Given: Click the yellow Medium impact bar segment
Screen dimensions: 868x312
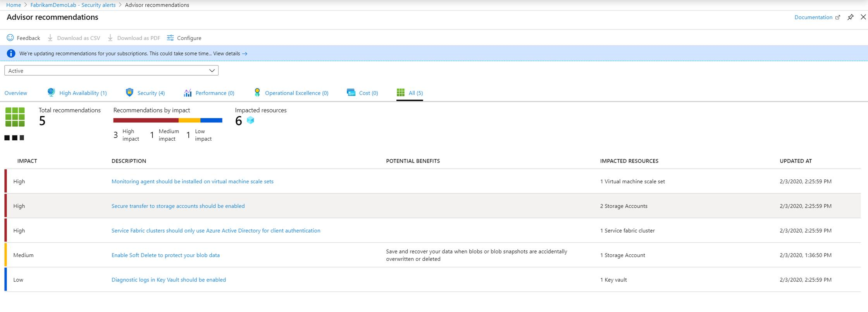Looking at the screenshot, I should [x=189, y=120].
